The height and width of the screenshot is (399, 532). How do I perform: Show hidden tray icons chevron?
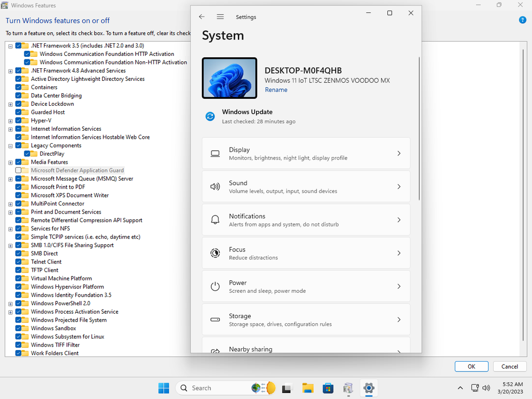[460, 388]
